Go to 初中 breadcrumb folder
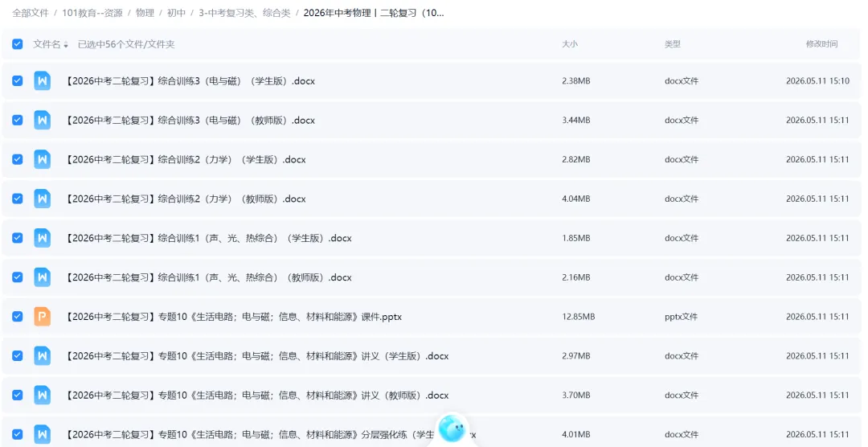 [x=177, y=13]
